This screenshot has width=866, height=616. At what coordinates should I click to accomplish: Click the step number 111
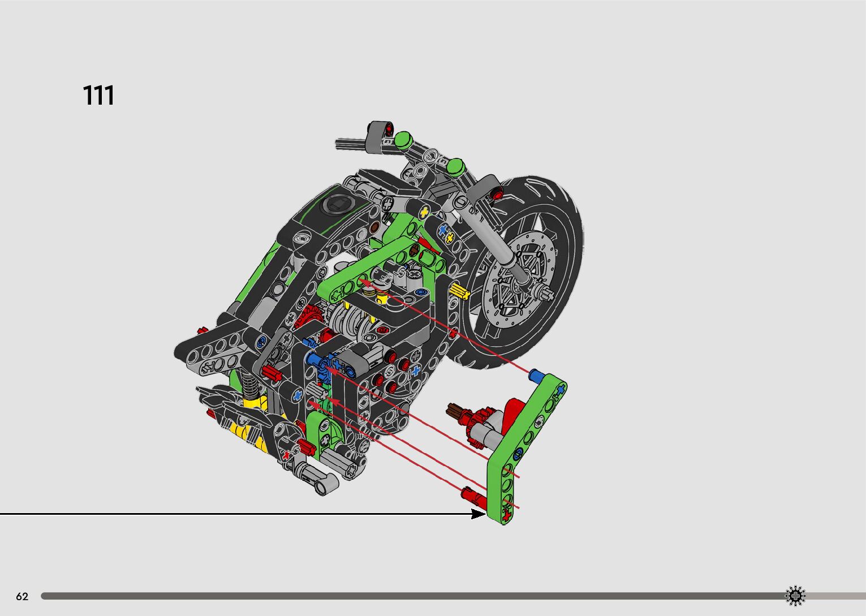98,96
